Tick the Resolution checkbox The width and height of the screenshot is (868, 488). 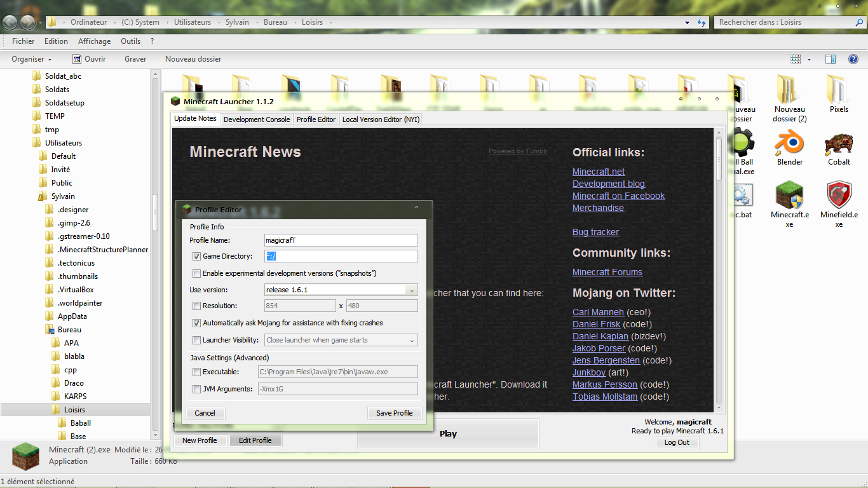(196, 306)
